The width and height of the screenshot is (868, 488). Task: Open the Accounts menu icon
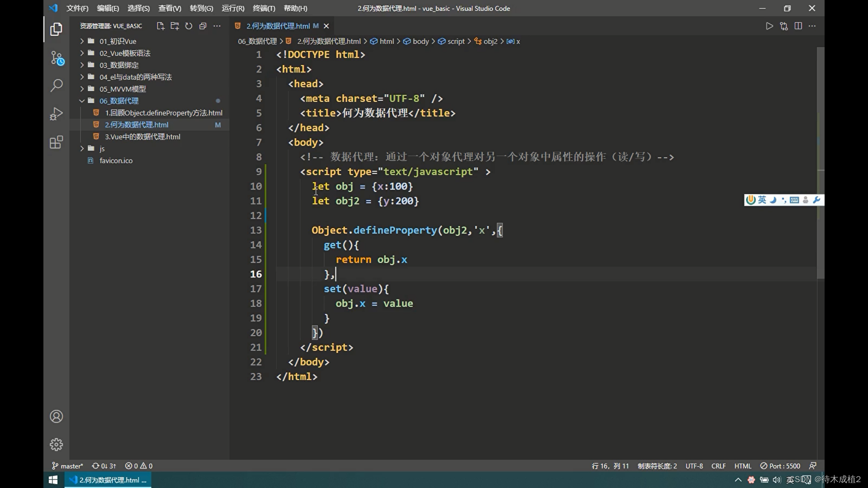coord(56,416)
